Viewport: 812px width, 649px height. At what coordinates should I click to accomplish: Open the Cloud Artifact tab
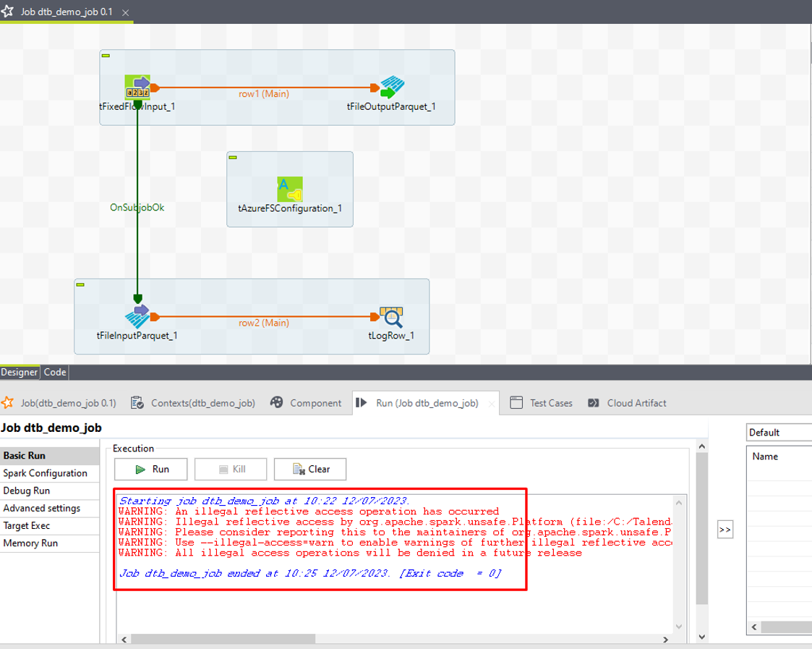(x=636, y=403)
